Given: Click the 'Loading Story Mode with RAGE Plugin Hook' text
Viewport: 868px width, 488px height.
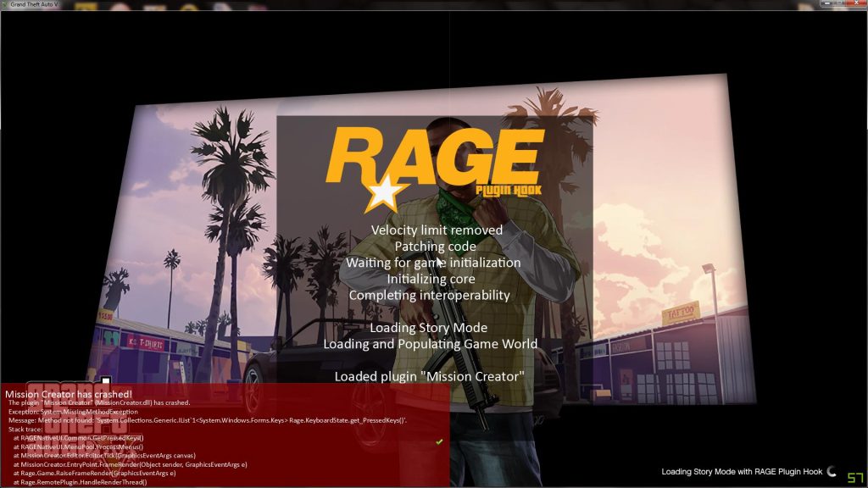Looking at the screenshot, I should tap(743, 473).
